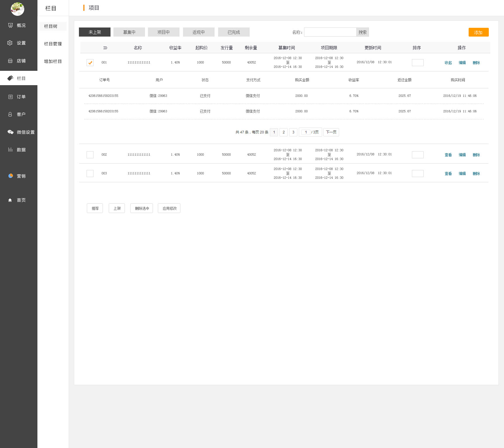
Task: Collapse project 001 orders with 收起
Action: pos(448,63)
